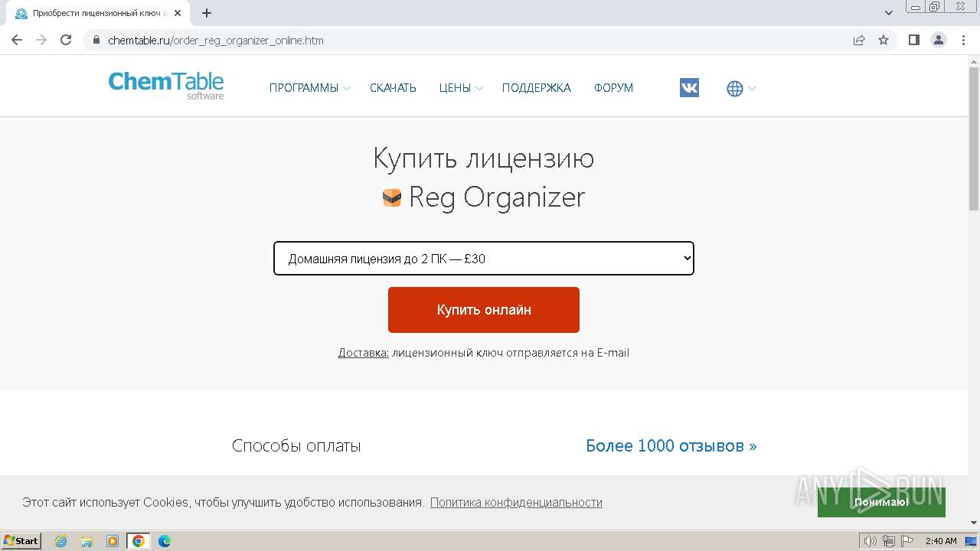The height and width of the screenshot is (551, 980).
Task: Open network icon in system tray
Action: pyautogui.click(x=889, y=541)
